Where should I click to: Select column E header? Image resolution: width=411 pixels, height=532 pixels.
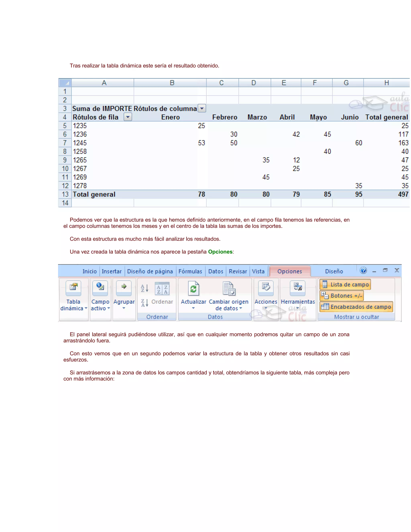[x=286, y=83]
